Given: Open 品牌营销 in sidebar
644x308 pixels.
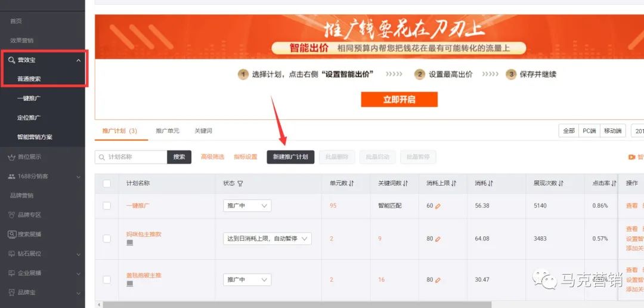Looking at the screenshot, I should 22,195.
